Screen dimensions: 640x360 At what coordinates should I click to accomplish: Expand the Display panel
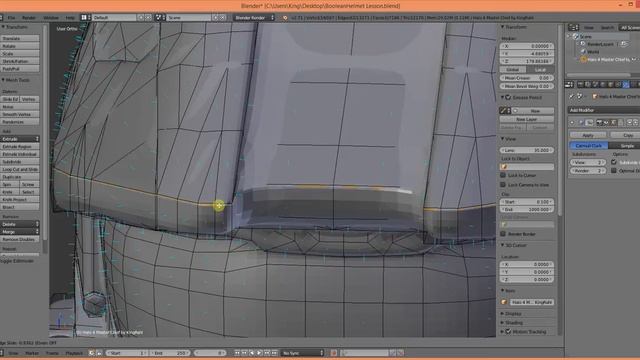point(502,313)
